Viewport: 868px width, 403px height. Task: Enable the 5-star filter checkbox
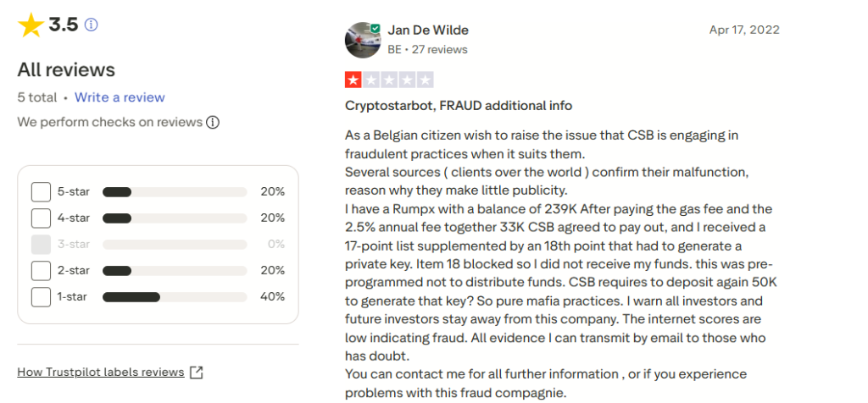[41, 192]
